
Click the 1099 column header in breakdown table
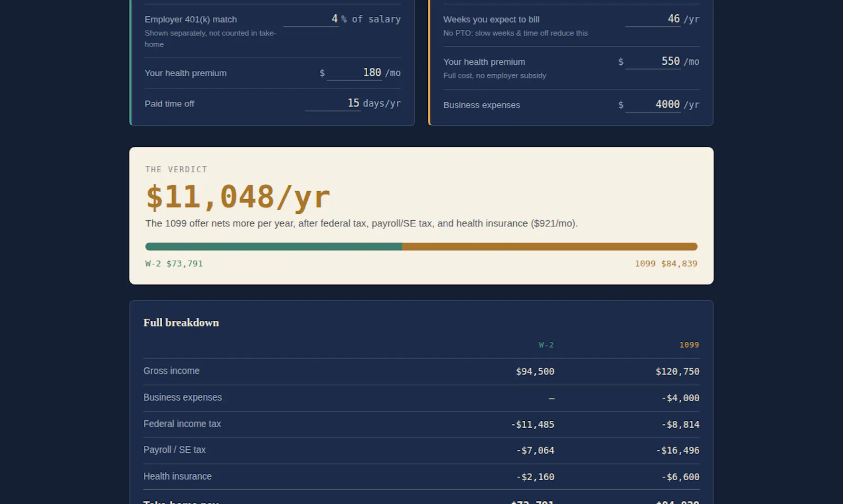(689, 345)
